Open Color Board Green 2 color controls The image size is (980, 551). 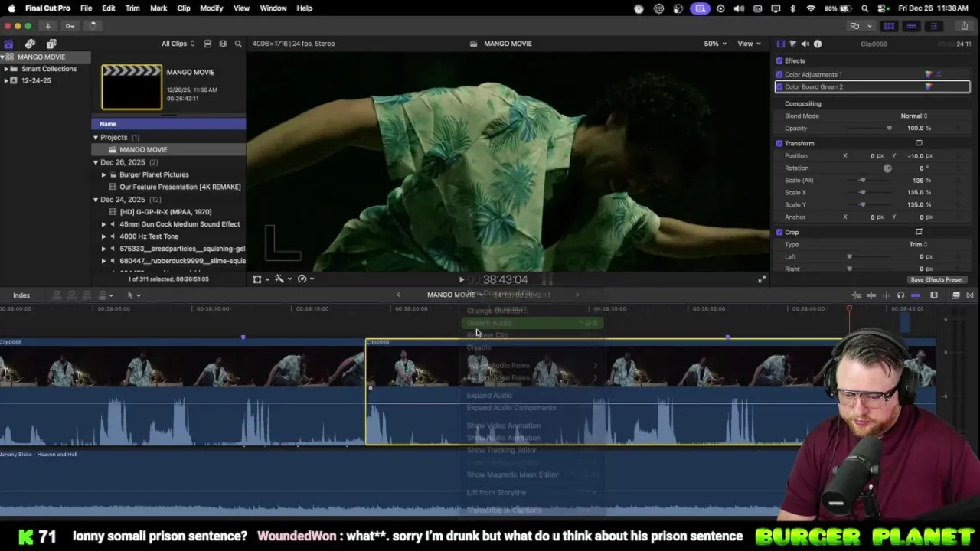[x=929, y=86]
